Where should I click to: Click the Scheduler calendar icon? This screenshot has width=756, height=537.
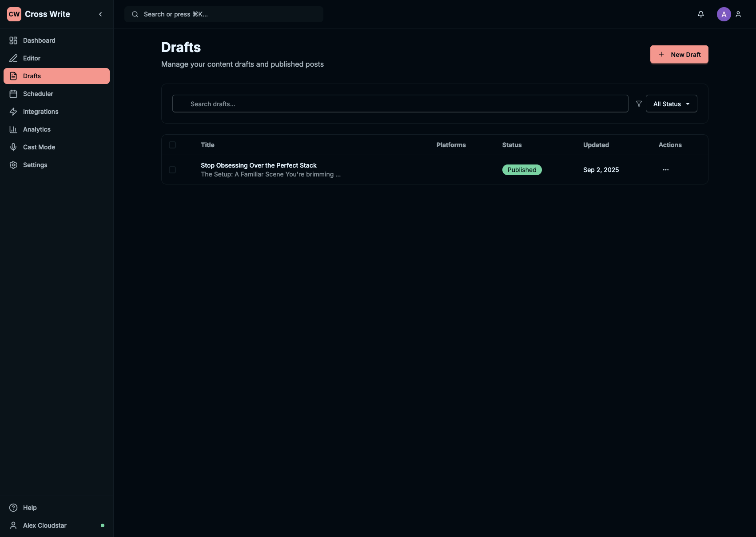pos(13,94)
